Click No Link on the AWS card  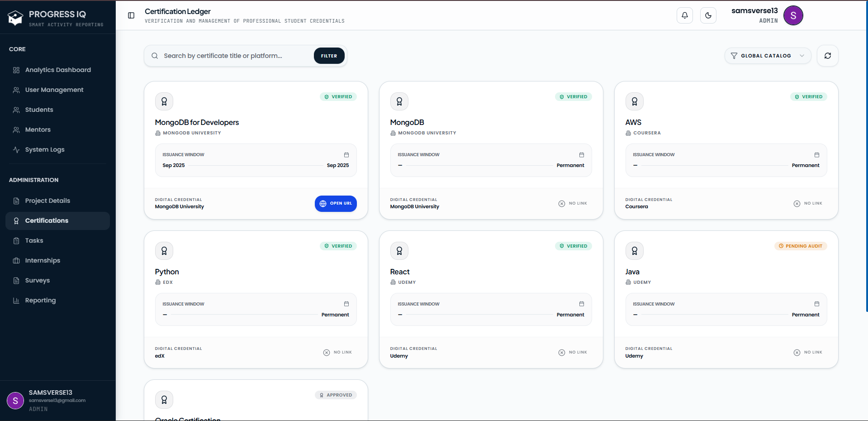(x=808, y=204)
